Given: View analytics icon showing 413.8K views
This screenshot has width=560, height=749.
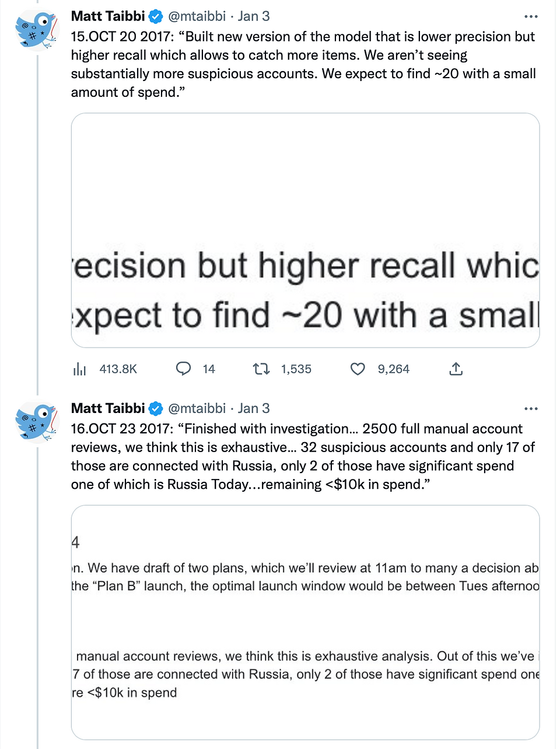Looking at the screenshot, I should 80,369.
